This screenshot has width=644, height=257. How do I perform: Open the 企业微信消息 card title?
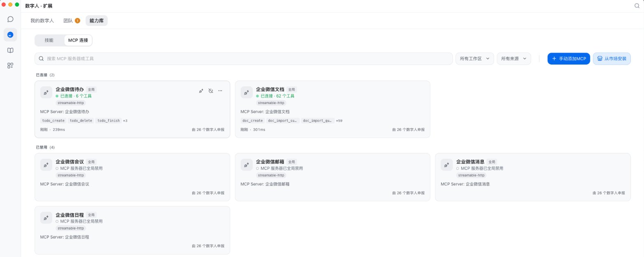point(470,162)
